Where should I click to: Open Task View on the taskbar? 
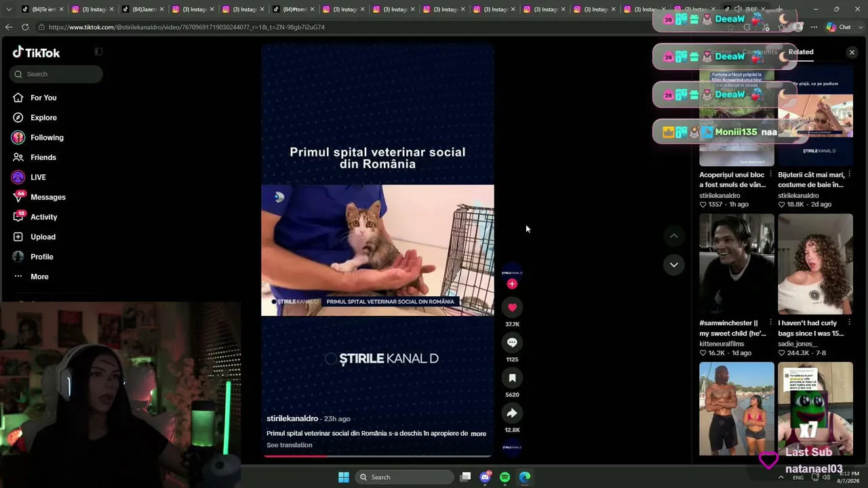point(465,477)
